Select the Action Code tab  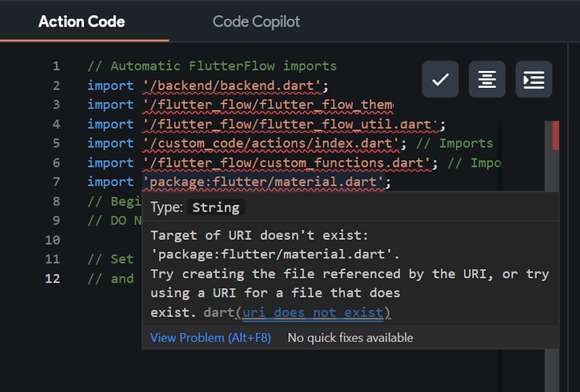click(81, 21)
